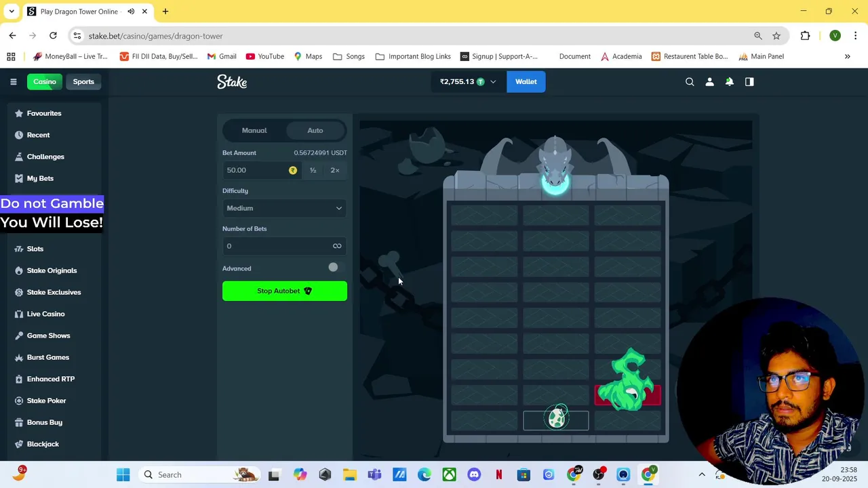Open Microsoft Edge from the taskbar
The height and width of the screenshot is (488, 868).
(425, 474)
